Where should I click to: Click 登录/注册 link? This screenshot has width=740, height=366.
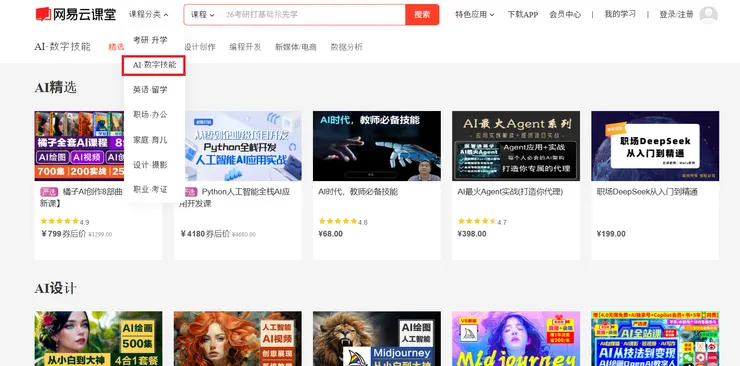click(x=676, y=15)
